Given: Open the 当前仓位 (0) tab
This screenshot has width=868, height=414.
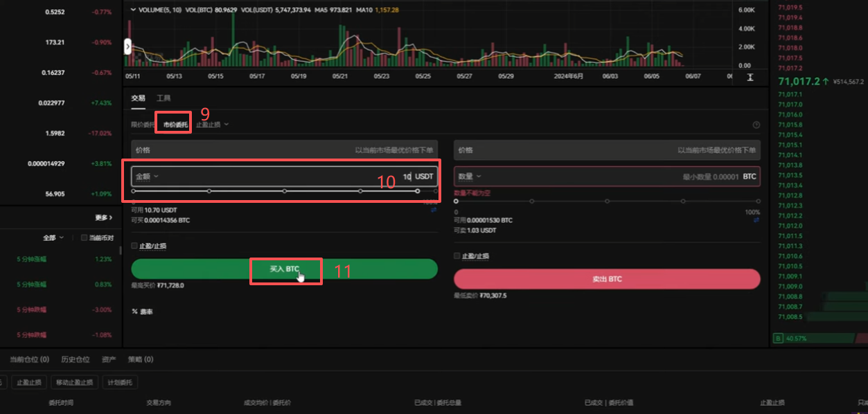Looking at the screenshot, I should (x=29, y=359).
